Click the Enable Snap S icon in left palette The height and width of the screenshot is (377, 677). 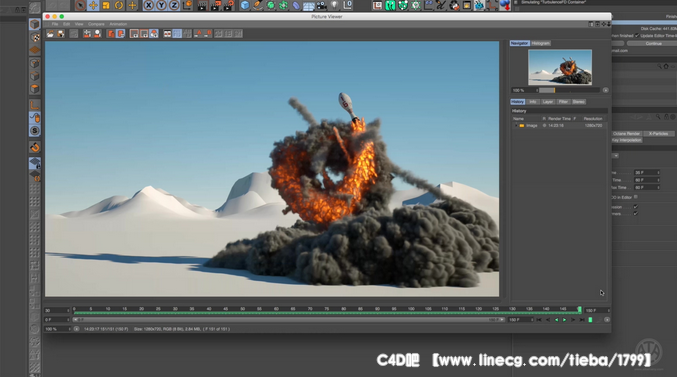35,131
